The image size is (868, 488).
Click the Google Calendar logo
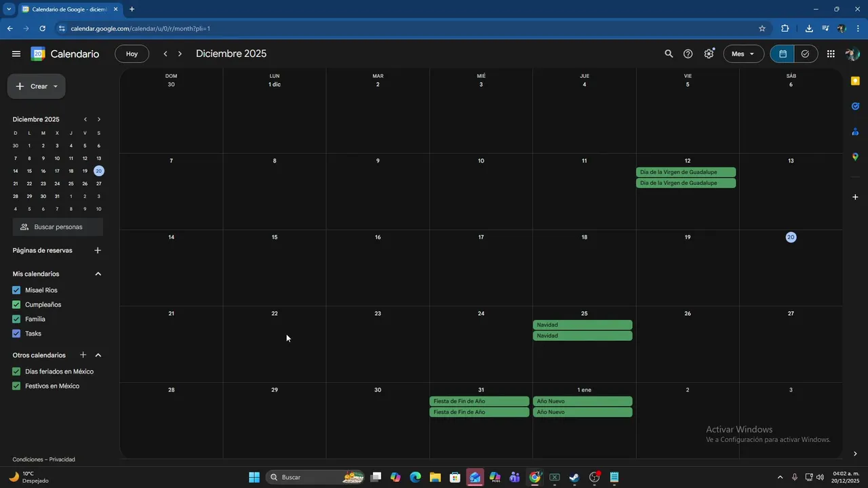click(x=38, y=54)
